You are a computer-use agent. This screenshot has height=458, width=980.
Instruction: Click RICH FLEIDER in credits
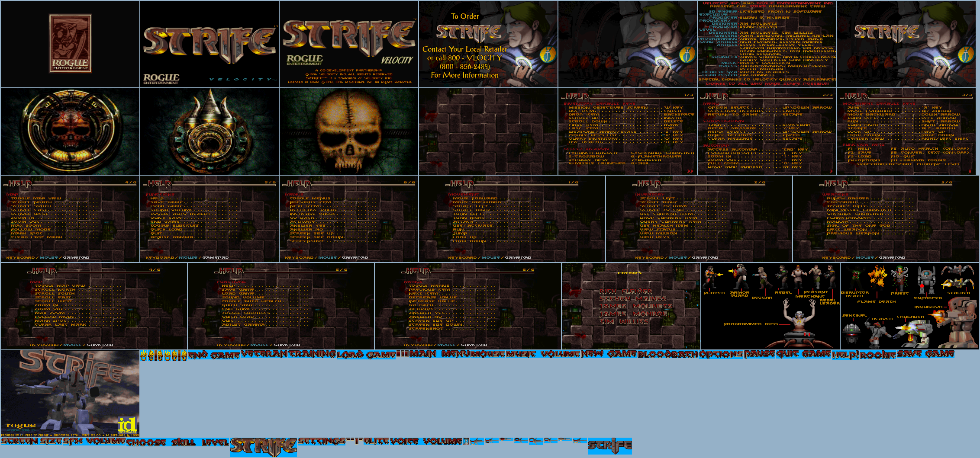[x=625, y=291]
